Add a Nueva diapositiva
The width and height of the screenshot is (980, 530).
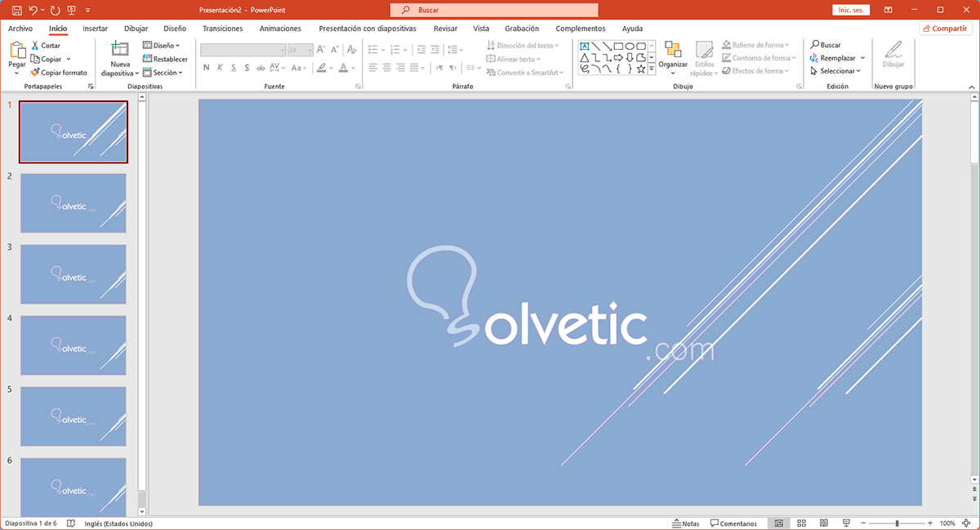point(120,58)
